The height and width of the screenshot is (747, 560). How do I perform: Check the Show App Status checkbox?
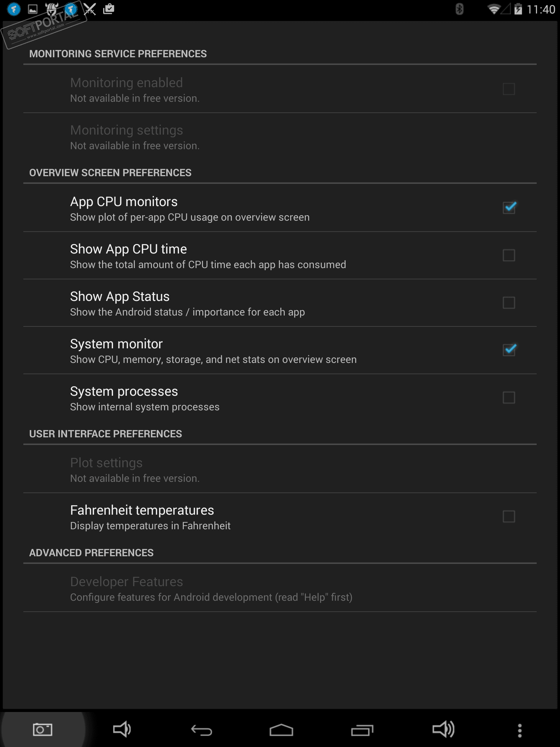[509, 302]
